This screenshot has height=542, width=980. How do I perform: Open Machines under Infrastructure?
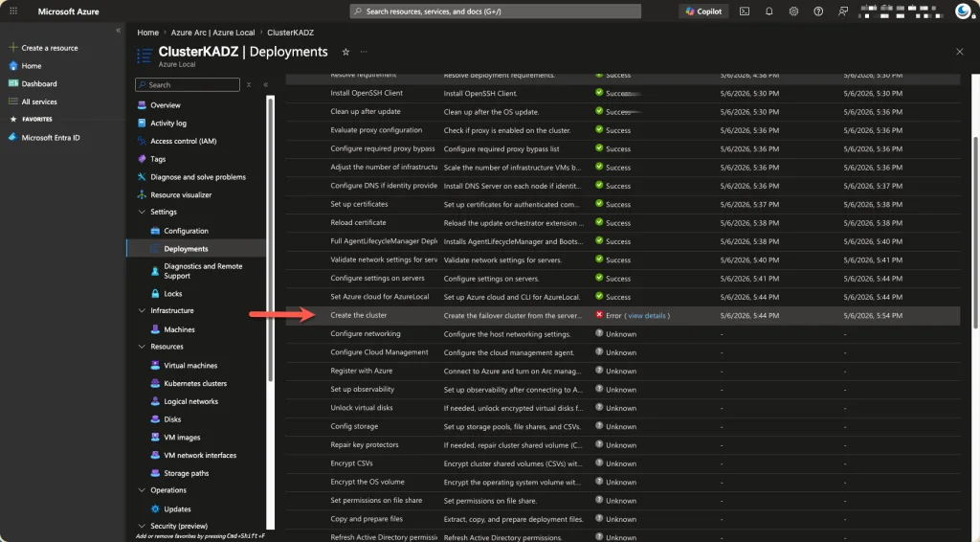click(179, 329)
